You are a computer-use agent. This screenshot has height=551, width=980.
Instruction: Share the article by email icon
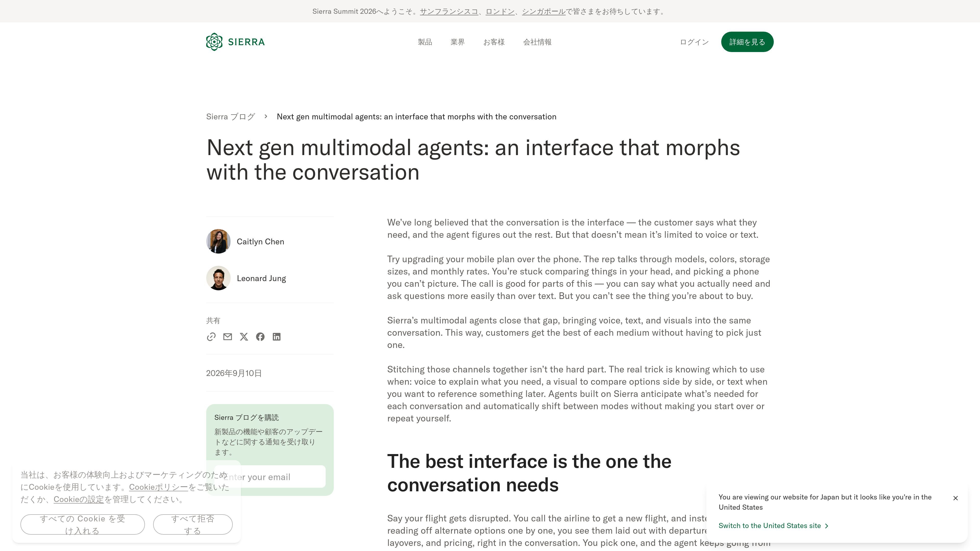coord(227,337)
